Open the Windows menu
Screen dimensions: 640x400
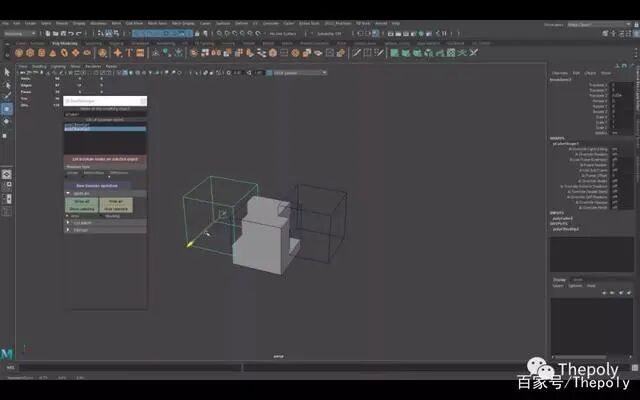click(98, 24)
